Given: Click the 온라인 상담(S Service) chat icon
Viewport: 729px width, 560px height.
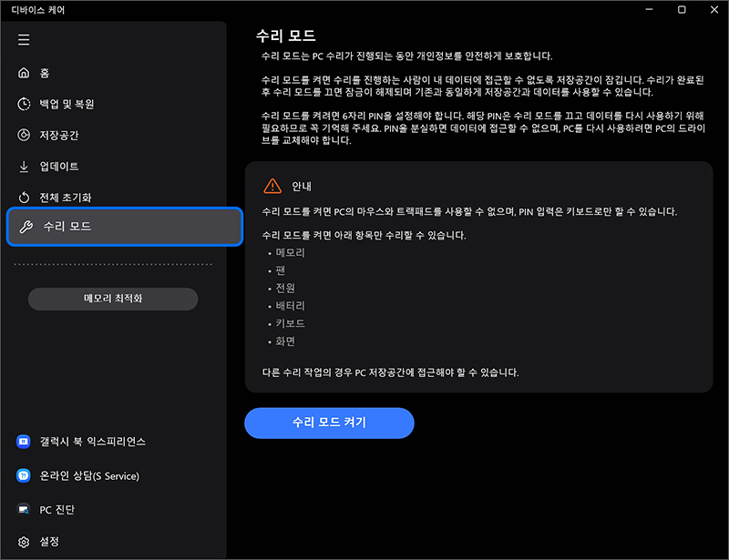Looking at the screenshot, I should [24, 475].
